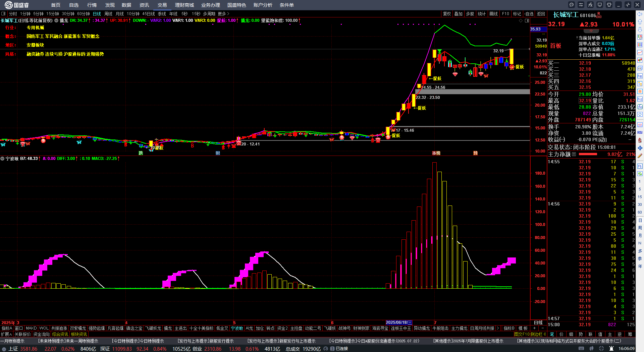Image resolution: width=644 pixels, height=352 pixels.
Task: Open the fx formula manager icon
Action: [590, 5]
